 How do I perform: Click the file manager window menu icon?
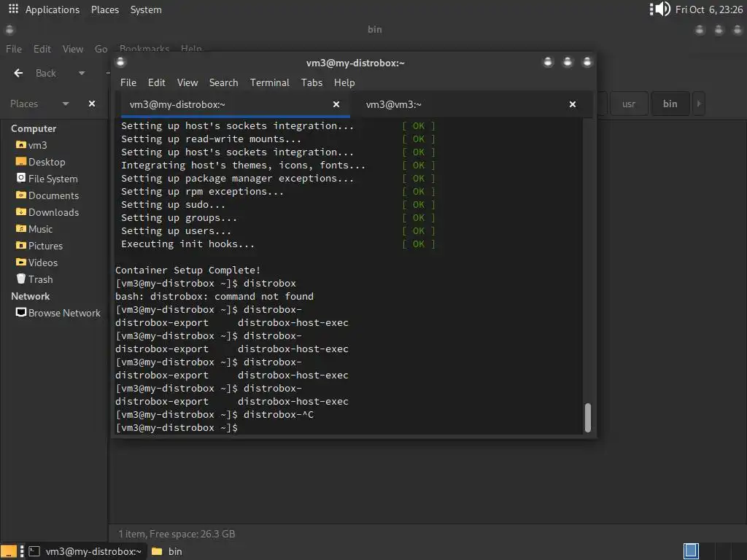point(9,30)
